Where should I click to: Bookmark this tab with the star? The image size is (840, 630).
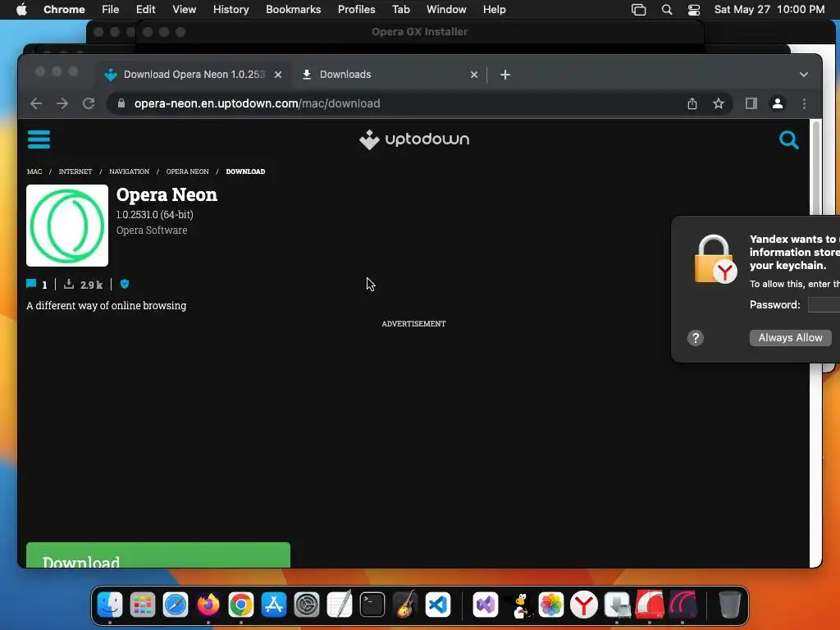tap(719, 103)
